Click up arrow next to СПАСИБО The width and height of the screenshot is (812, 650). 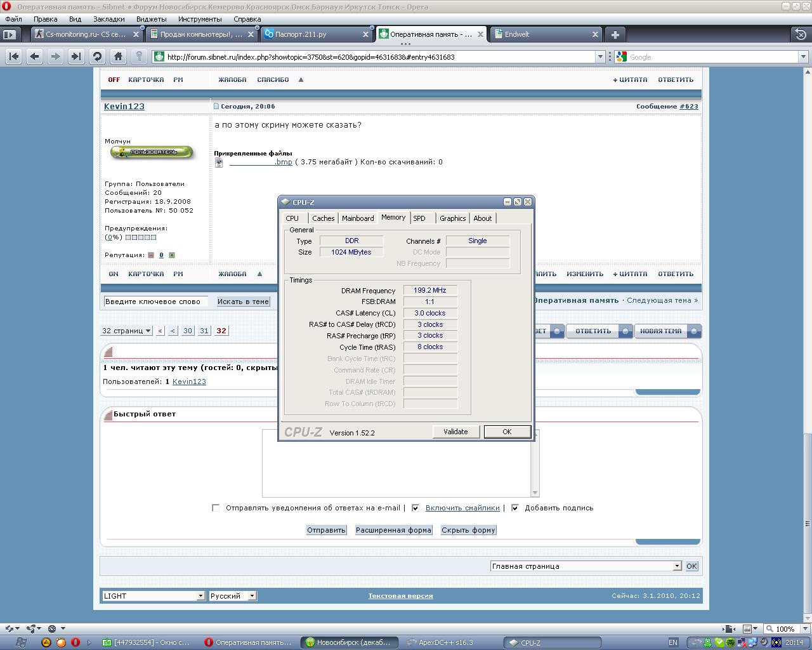coord(301,80)
